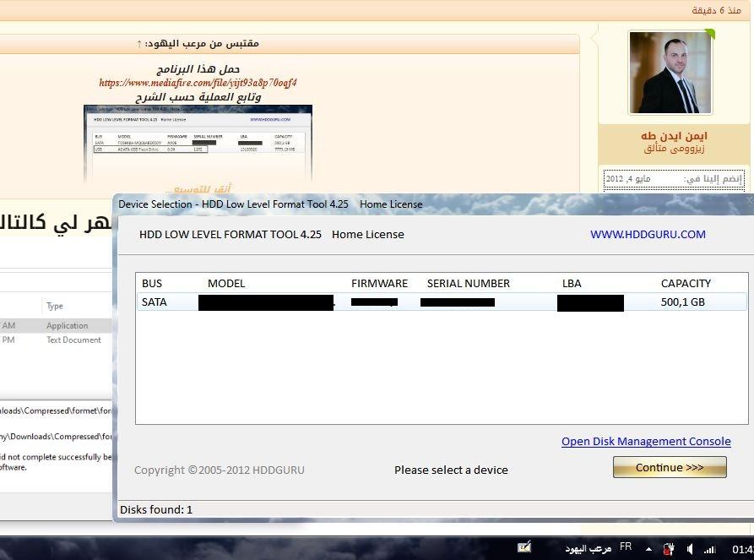Image resolution: width=754 pixels, height=560 pixels.
Task: Open the profile name ايمن ايدن طه
Action: point(674,136)
